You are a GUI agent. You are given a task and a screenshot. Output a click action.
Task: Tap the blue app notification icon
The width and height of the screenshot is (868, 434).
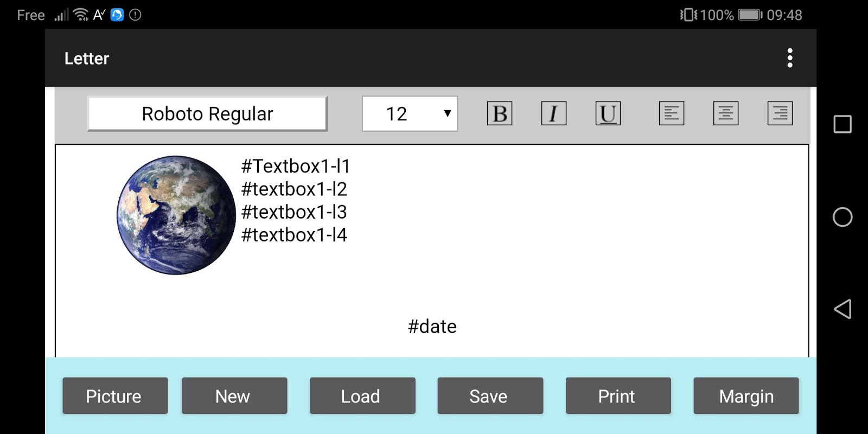point(117,15)
